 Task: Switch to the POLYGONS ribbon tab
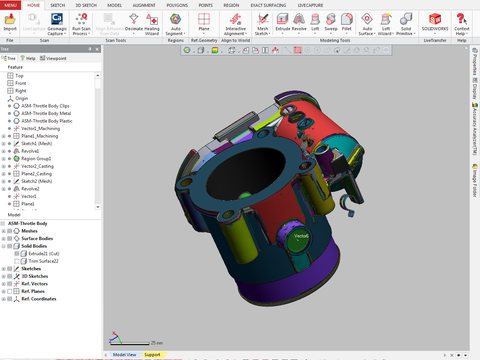click(177, 5)
